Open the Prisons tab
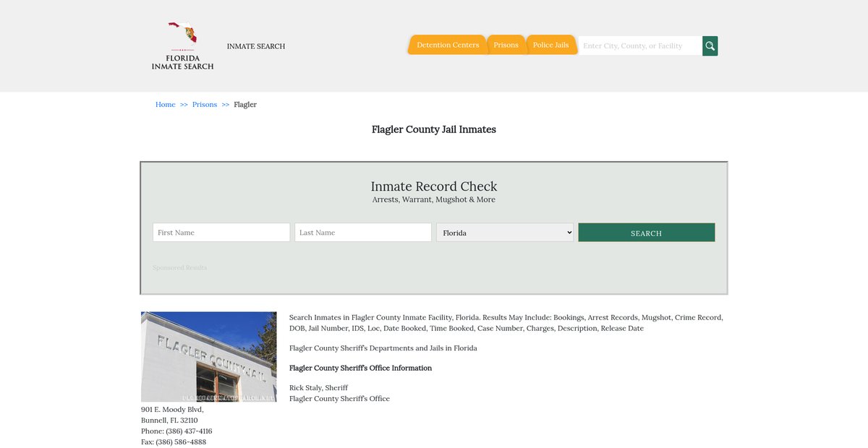Viewport: 868px width, 448px height. click(x=506, y=45)
